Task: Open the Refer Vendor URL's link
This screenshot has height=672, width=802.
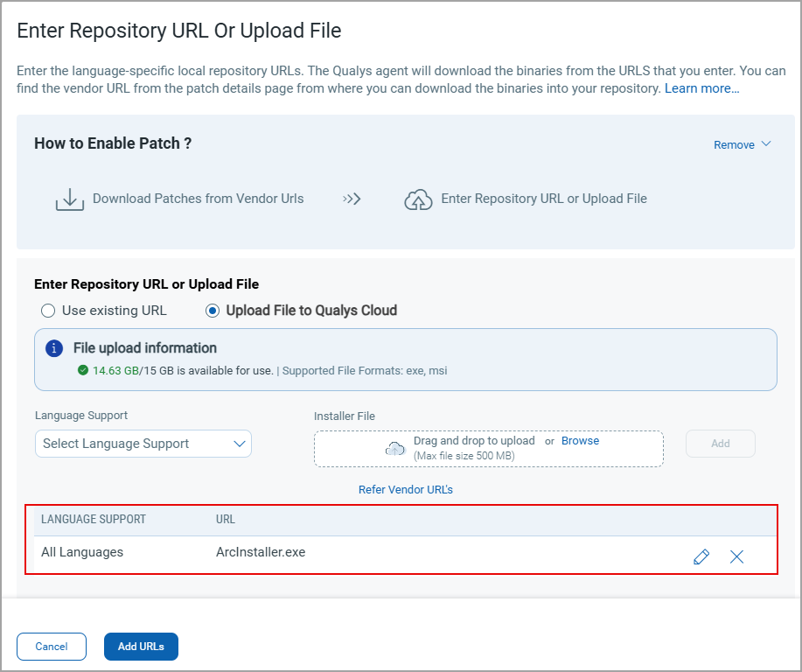Action: coord(406,490)
